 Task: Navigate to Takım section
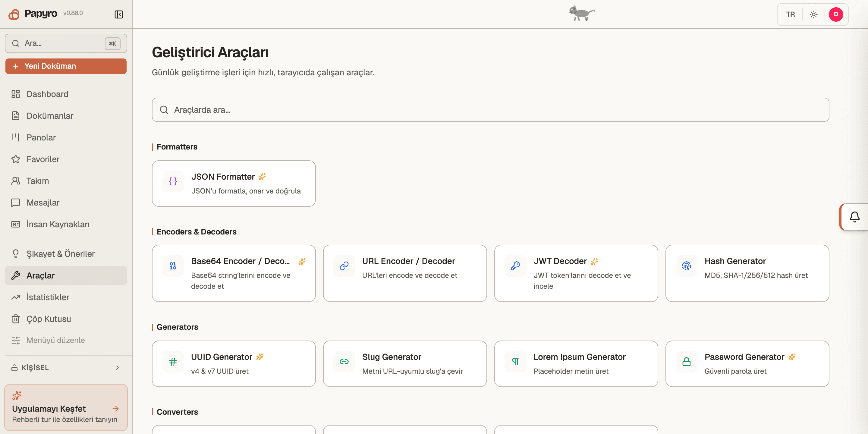tap(66, 181)
